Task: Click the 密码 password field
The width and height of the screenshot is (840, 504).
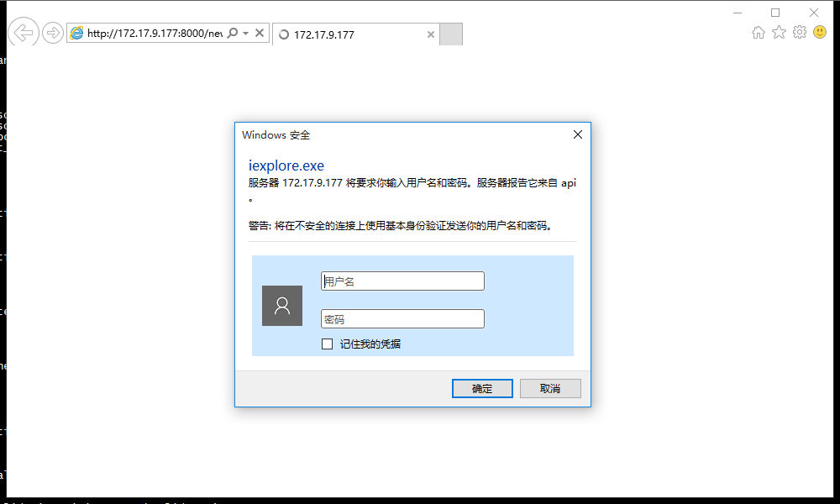Action: point(402,319)
